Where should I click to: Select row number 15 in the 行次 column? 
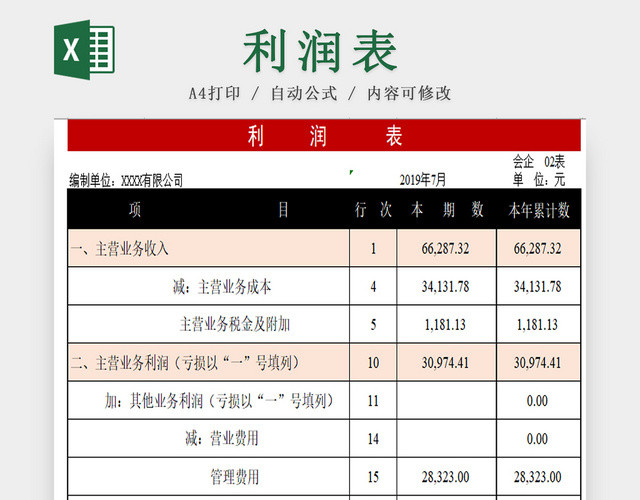373,477
